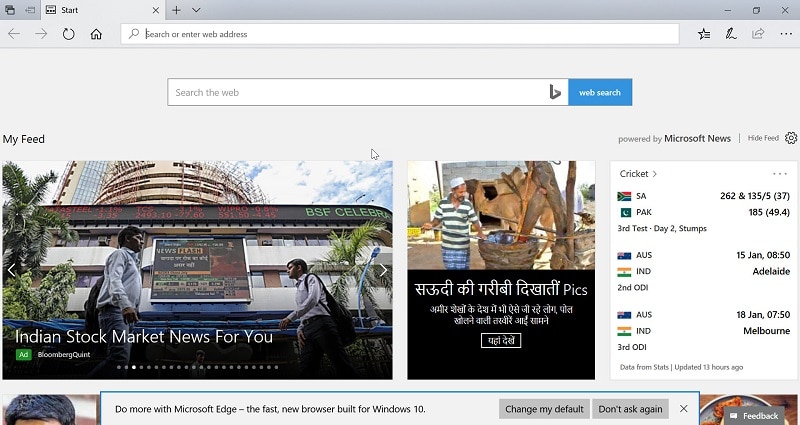The height and width of the screenshot is (425, 800).
Task: Click the BloombergQuint advertiser label
Action: click(x=64, y=355)
